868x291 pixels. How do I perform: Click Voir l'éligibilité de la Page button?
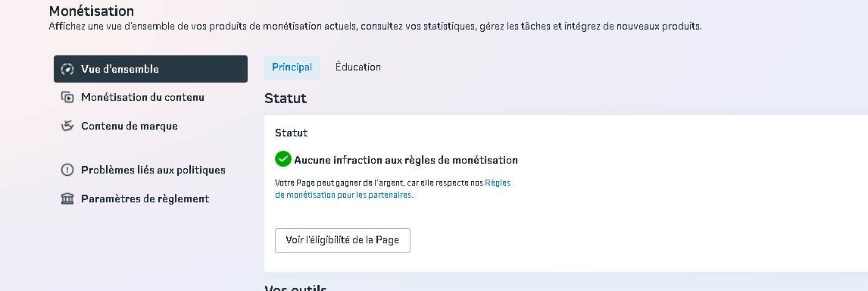point(342,240)
